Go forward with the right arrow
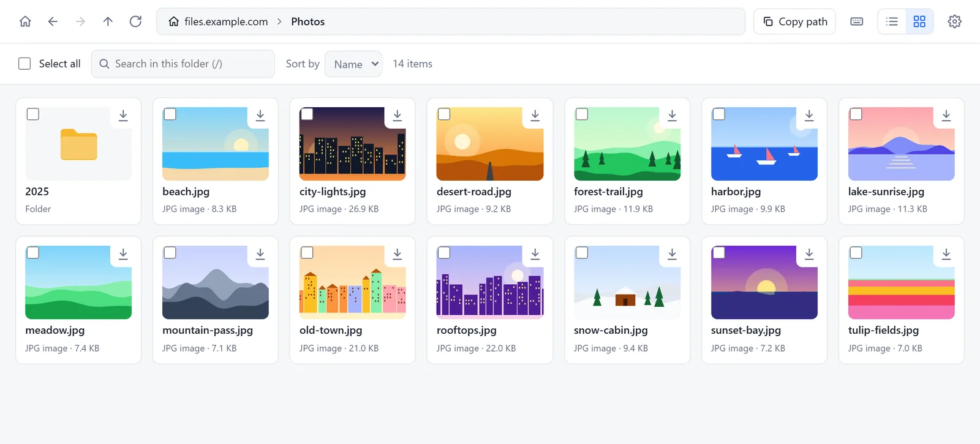980x444 pixels. (x=80, y=21)
